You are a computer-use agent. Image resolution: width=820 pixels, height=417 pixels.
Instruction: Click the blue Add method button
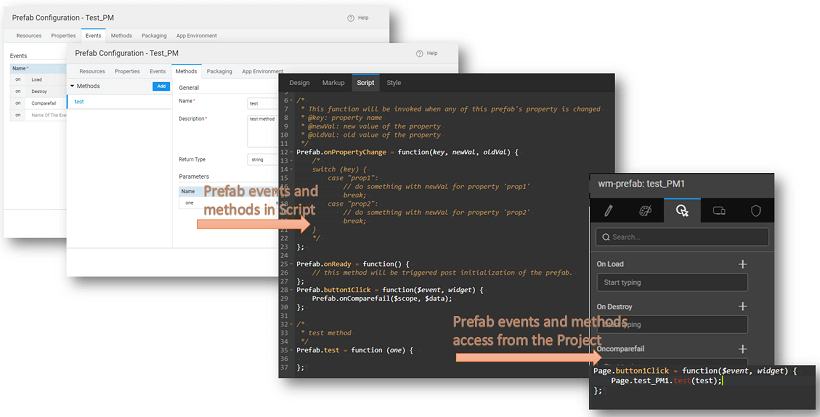coord(160,87)
